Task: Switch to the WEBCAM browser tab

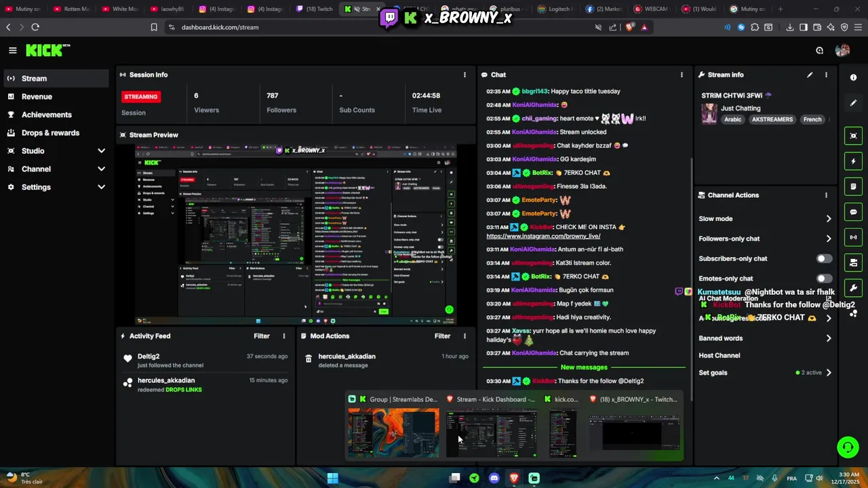Action: (652, 9)
